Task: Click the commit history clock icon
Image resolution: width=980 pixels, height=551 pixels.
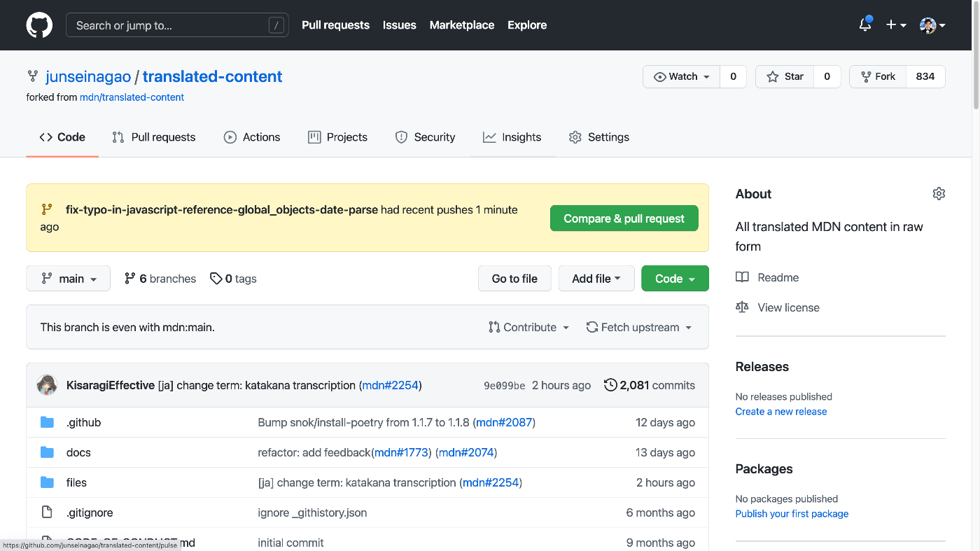Action: pos(610,385)
